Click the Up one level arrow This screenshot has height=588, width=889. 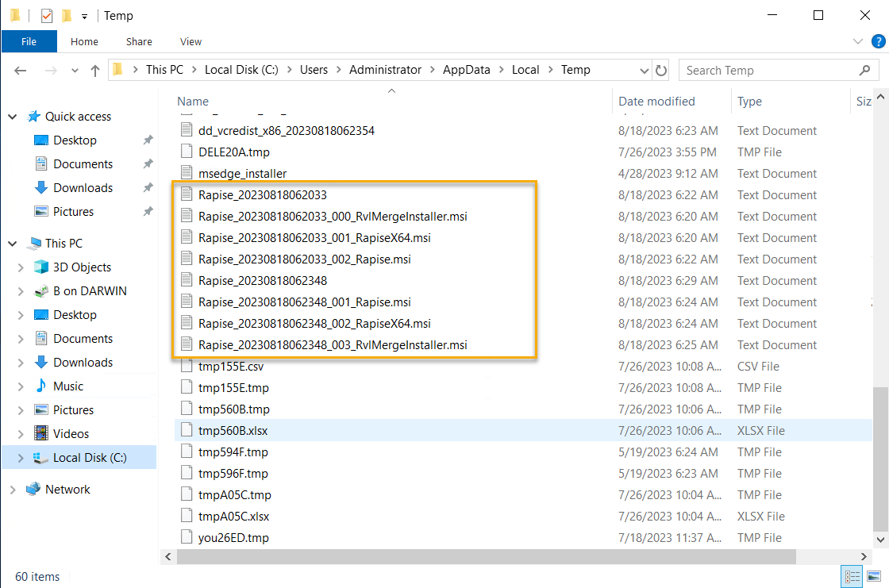point(95,70)
